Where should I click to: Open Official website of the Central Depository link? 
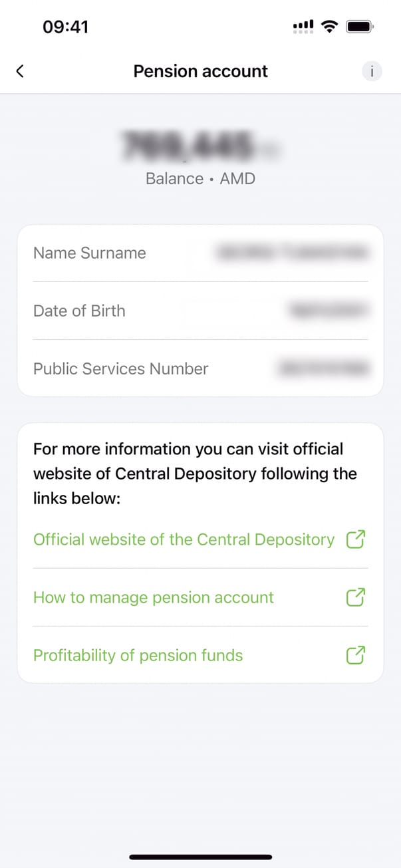184,539
